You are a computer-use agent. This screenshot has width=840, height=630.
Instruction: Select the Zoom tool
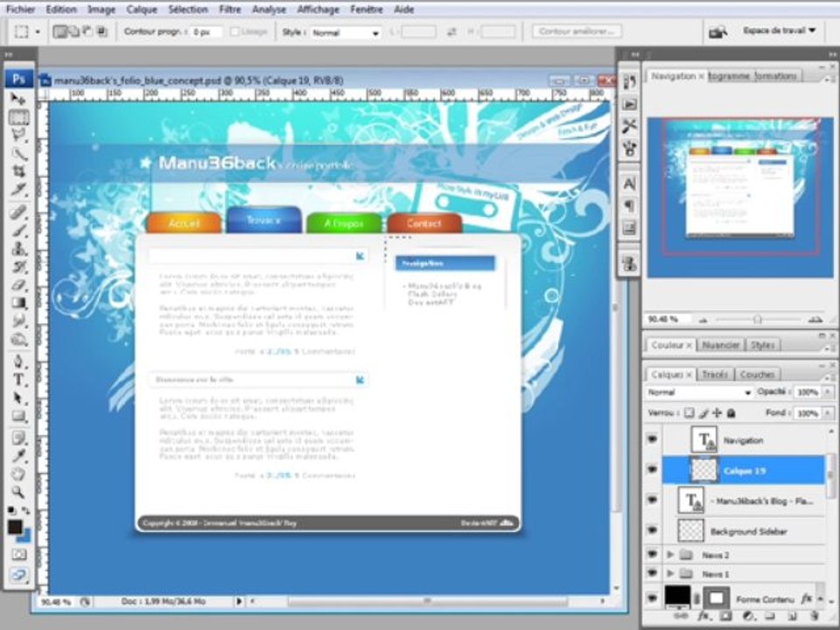tap(18, 492)
